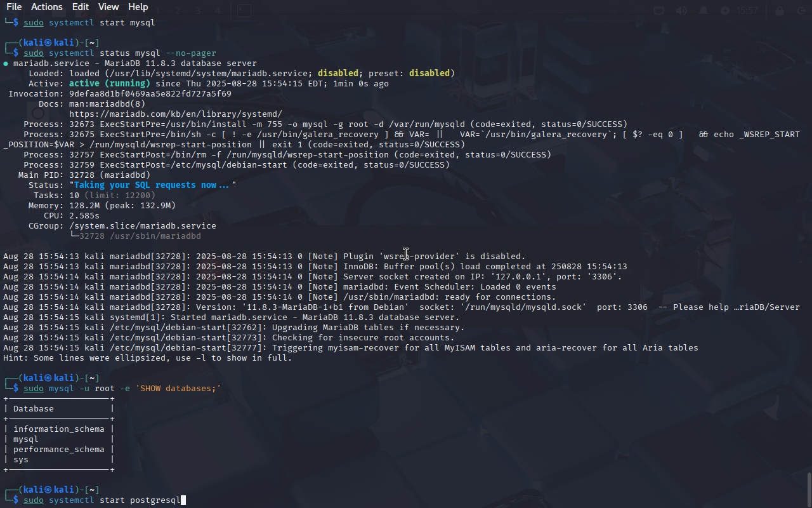Open the Help menu
Viewport: 812px width, 508px height.
[138, 7]
